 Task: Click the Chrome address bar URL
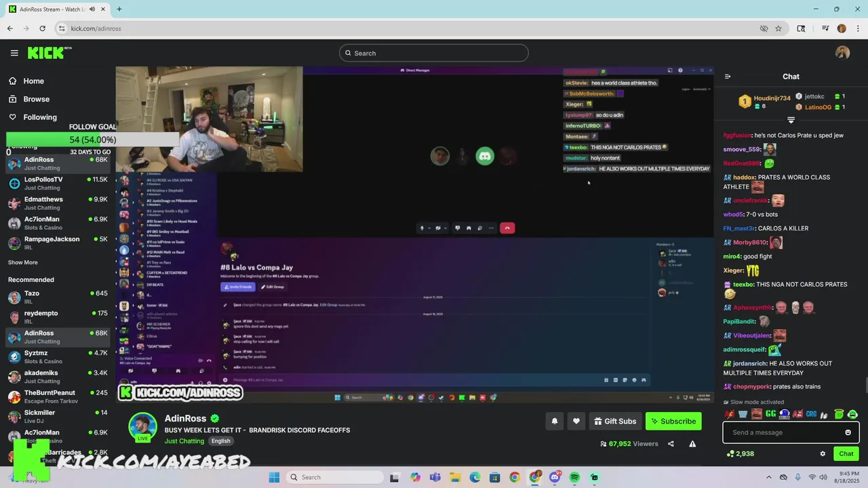(96, 28)
